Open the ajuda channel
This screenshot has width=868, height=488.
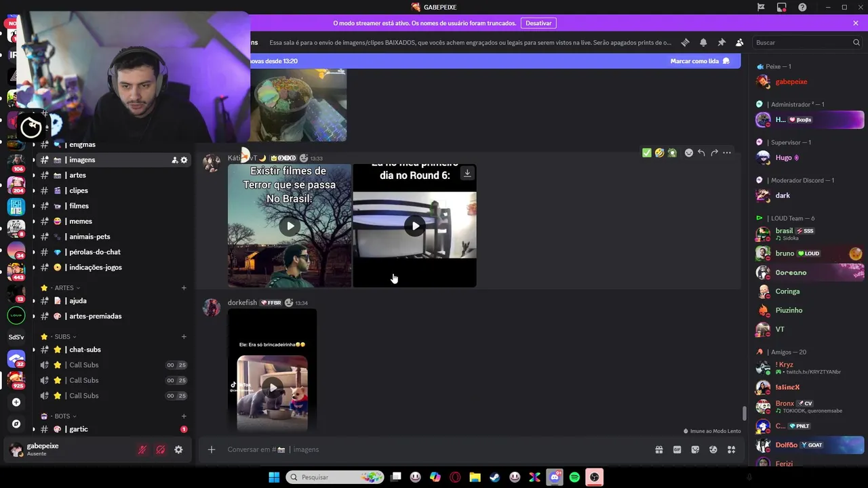(113, 301)
